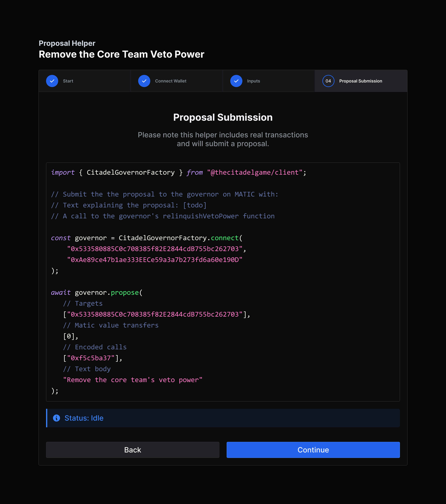
Task: Click the Back button
Action: [x=132, y=450]
